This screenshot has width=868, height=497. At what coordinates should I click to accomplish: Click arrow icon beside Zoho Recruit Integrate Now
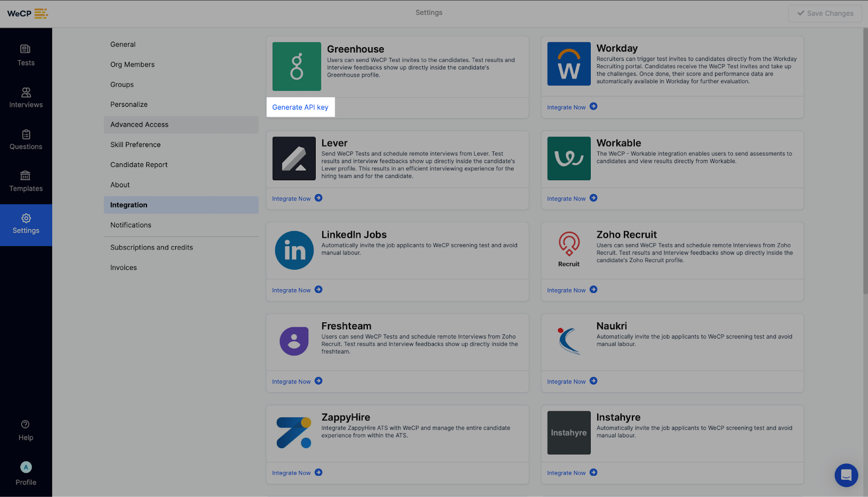(593, 290)
